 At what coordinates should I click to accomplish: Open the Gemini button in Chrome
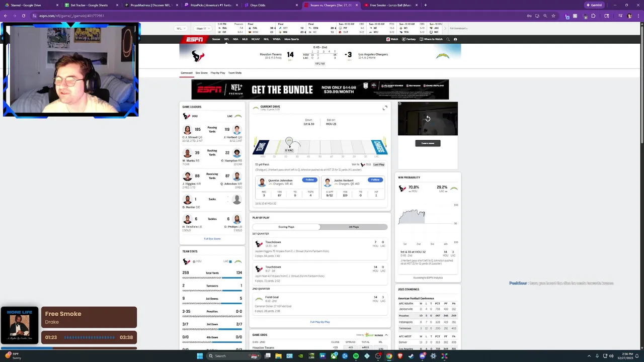[x=594, y=5]
